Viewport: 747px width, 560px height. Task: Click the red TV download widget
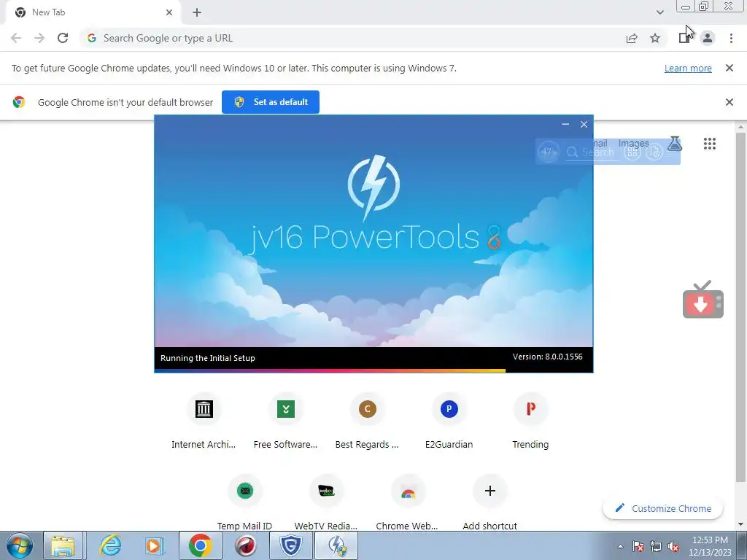point(703,300)
